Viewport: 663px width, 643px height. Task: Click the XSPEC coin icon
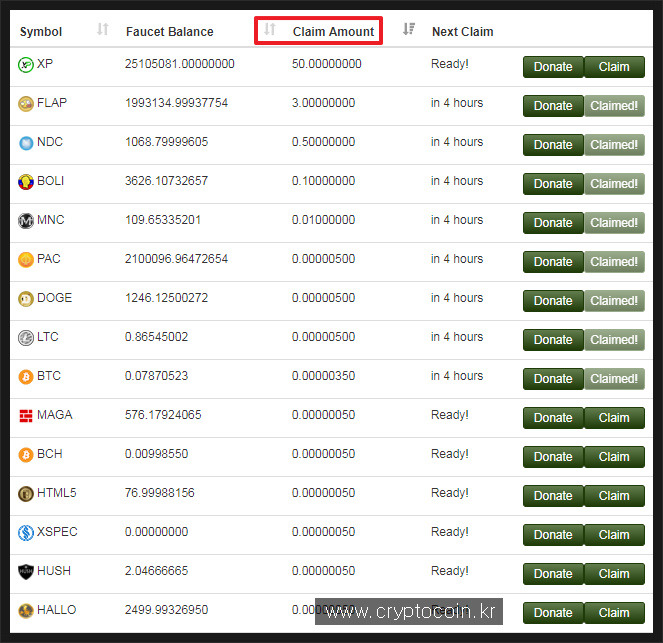point(26,533)
